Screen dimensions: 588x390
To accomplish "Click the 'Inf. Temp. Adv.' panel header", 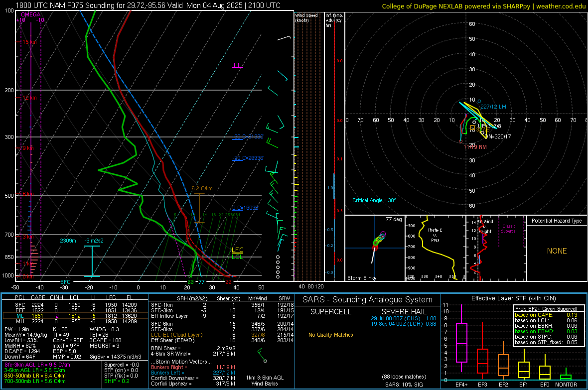I will (334, 20).
